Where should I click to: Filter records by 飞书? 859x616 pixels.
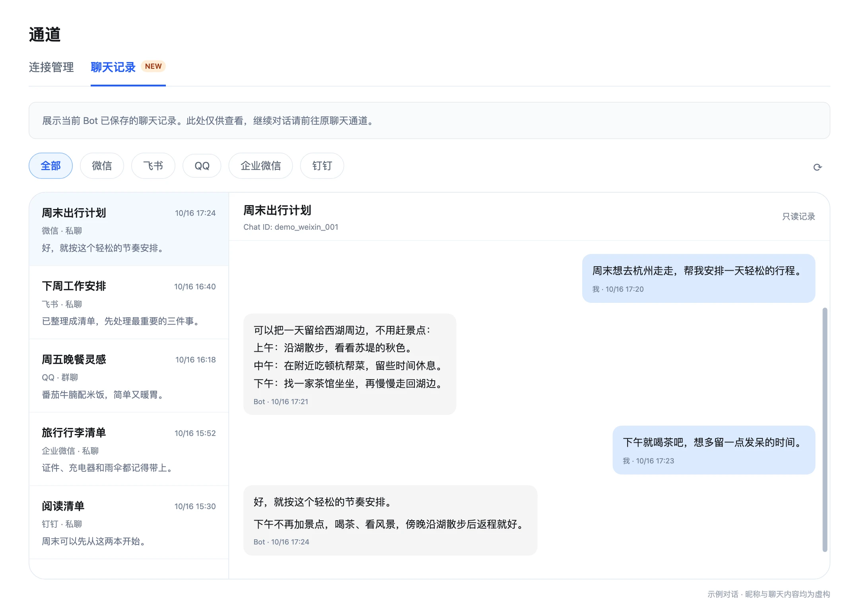pos(153,166)
